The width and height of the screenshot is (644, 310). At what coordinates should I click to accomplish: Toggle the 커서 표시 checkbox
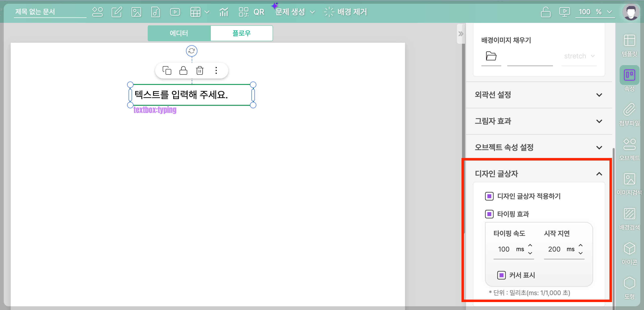[x=501, y=275]
